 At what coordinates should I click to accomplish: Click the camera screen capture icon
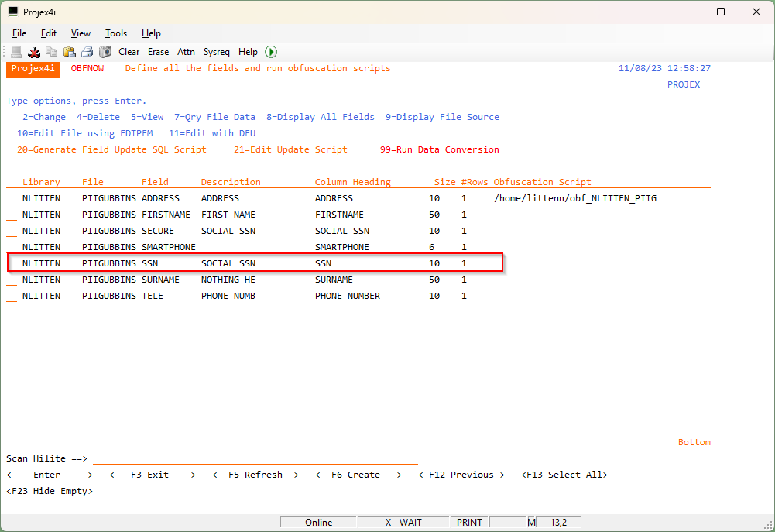105,52
